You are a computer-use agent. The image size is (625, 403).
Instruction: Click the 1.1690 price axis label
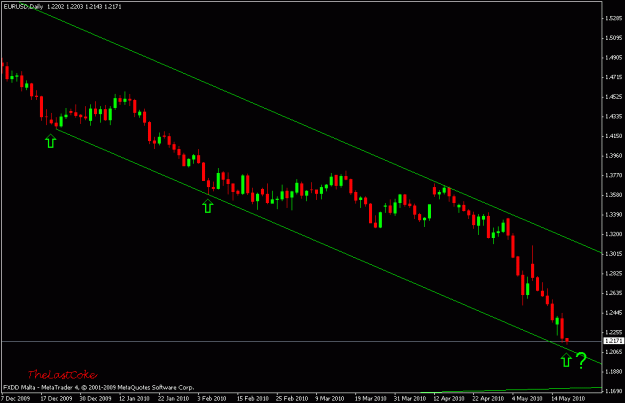coord(613,391)
